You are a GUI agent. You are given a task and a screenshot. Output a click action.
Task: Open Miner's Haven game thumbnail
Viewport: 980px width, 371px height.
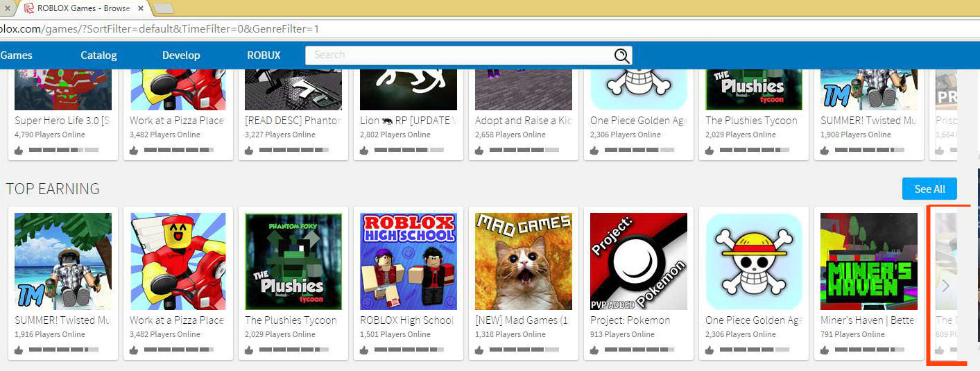click(869, 261)
